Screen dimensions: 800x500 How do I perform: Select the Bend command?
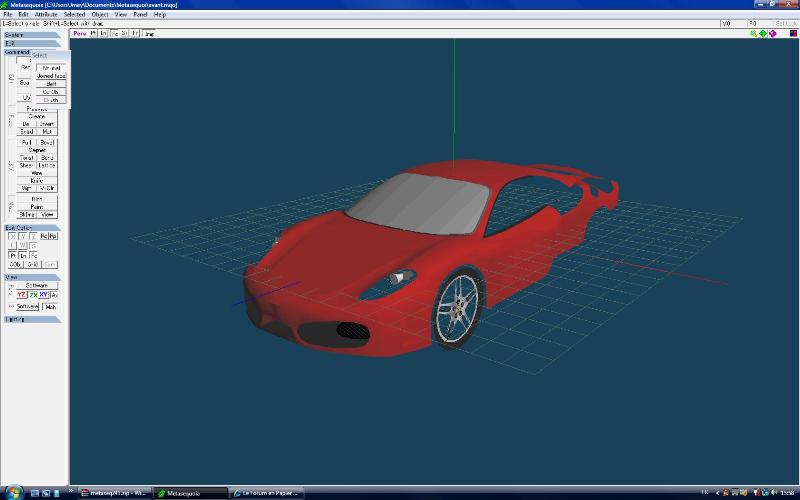click(47, 158)
